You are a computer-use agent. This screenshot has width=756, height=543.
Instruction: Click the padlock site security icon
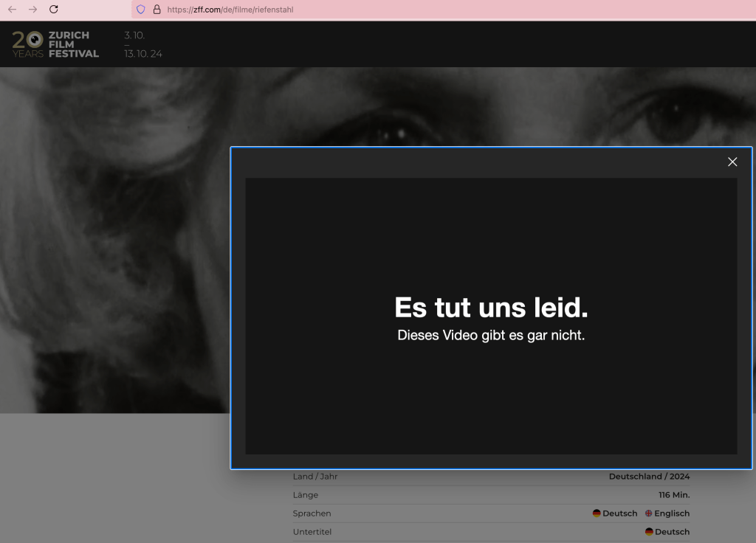click(x=157, y=10)
